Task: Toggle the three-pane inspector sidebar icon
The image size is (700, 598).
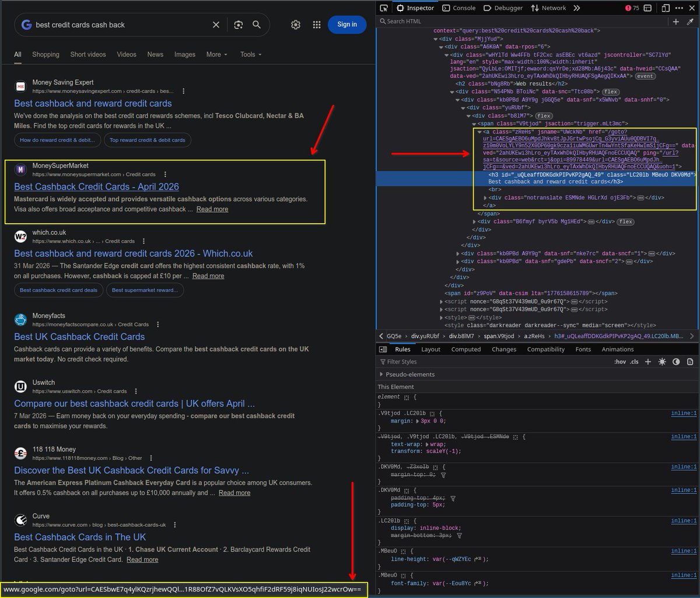Action: click(x=383, y=349)
